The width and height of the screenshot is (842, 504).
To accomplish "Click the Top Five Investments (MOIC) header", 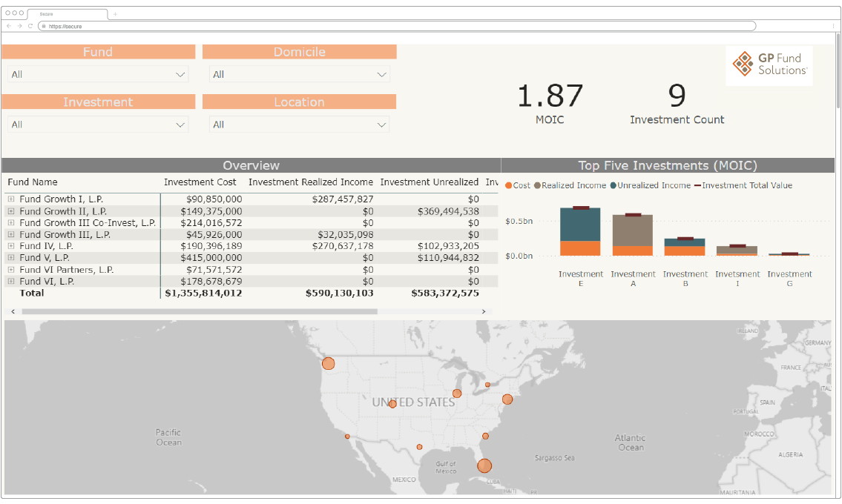I will 668,165.
